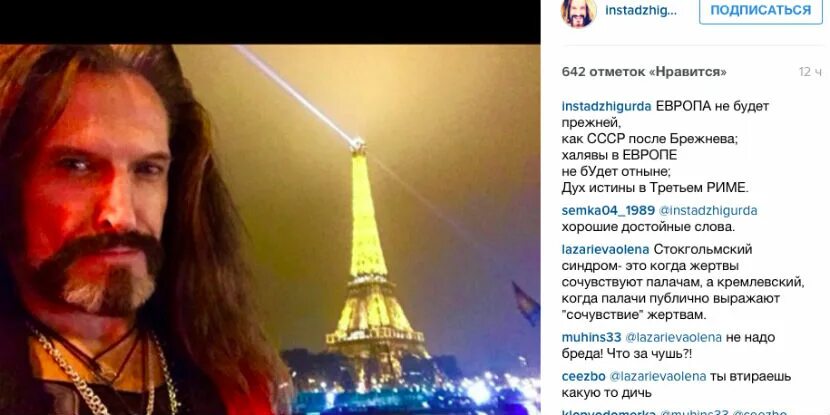Open the instadzhig… profile name in header
Image resolution: width=830 pixels, height=415 pixels.
click(x=640, y=11)
